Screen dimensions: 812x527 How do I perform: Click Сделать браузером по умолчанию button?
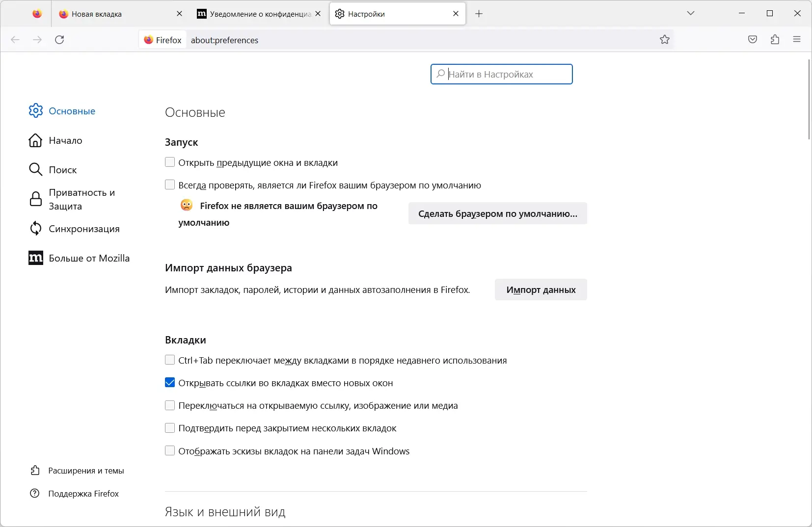[497, 213]
